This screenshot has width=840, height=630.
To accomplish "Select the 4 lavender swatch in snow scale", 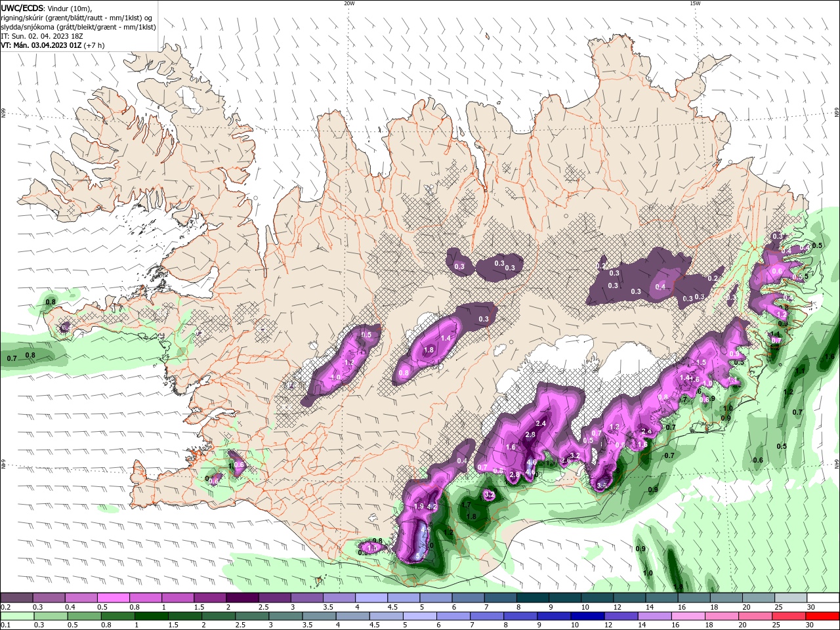I will 371,598.
